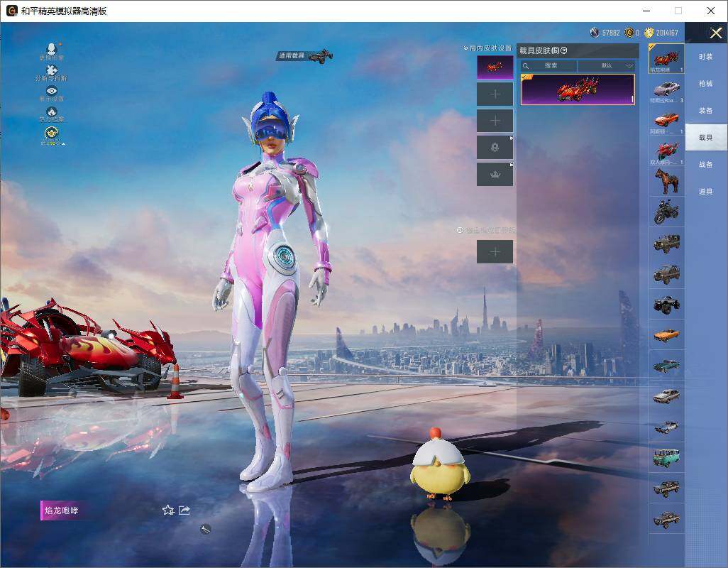
Task: Select the small white sedan car thumbnail
Action: pos(666,426)
